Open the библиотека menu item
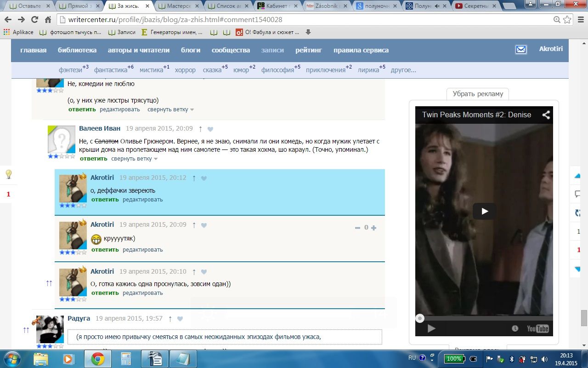The image size is (588, 368). (77, 50)
